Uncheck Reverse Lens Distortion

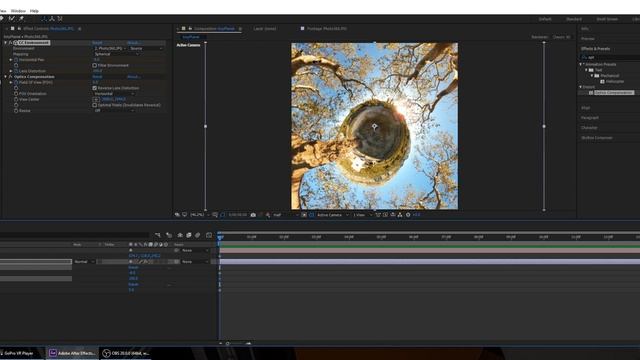click(95, 88)
